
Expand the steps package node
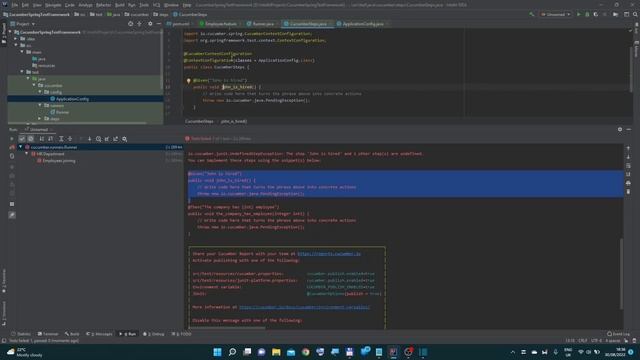tap(40, 118)
